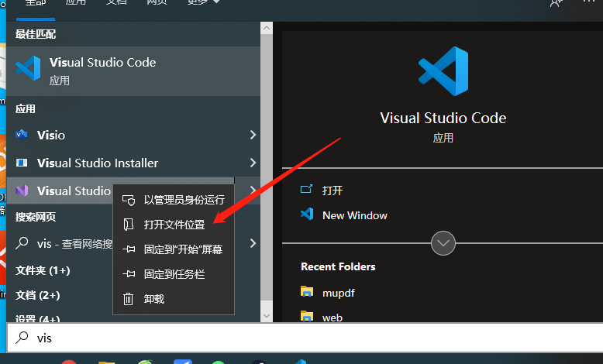Open the Visual Studio Code best match result
The height and width of the screenshot is (364, 603).
[133, 71]
